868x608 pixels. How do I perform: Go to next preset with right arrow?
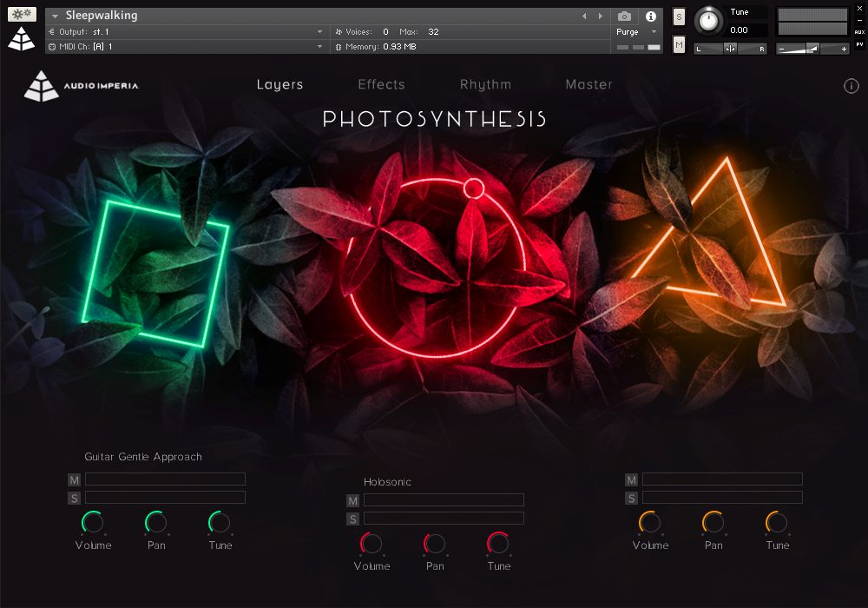click(x=600, y=16)
